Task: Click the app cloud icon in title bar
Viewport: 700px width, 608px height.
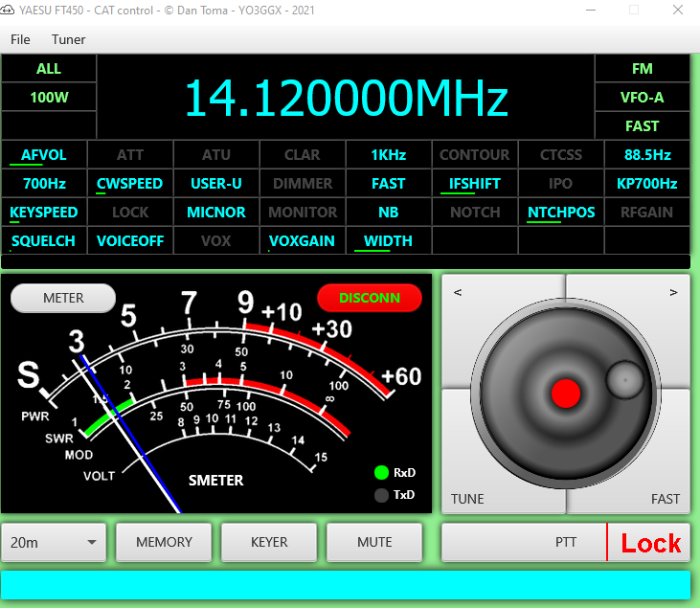Action: point(7,11)
